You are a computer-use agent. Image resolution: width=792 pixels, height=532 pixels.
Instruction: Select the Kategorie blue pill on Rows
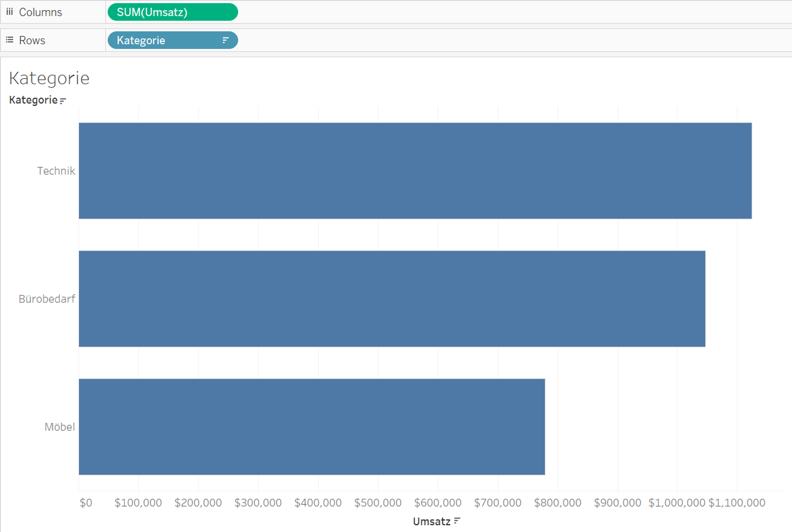tap(166, 40)
